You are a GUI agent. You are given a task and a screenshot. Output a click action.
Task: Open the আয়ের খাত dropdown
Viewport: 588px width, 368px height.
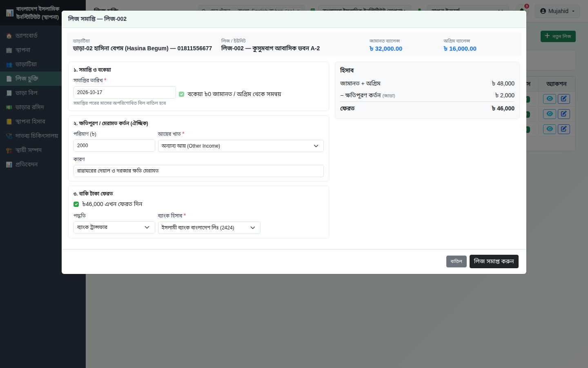click(241, 146)
